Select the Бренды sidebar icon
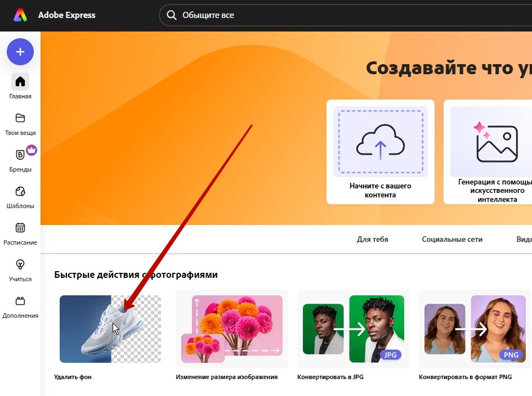This screenshot has height=396, width=532. pos(20,155)
